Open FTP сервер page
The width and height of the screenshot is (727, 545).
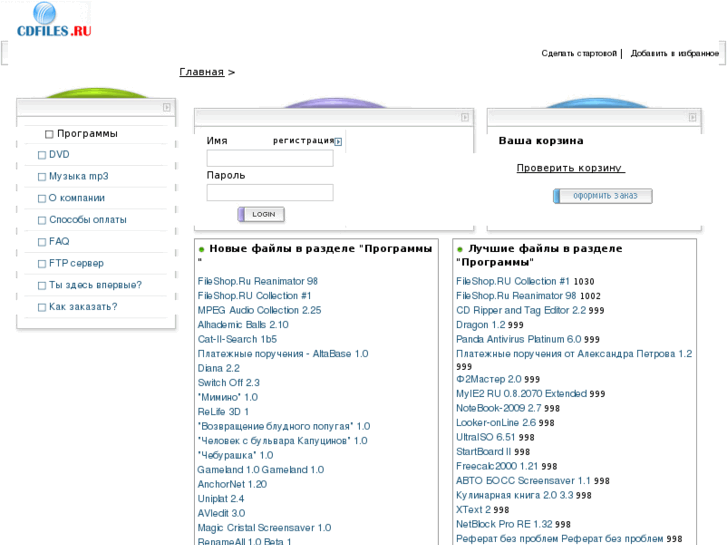[76, 263]
